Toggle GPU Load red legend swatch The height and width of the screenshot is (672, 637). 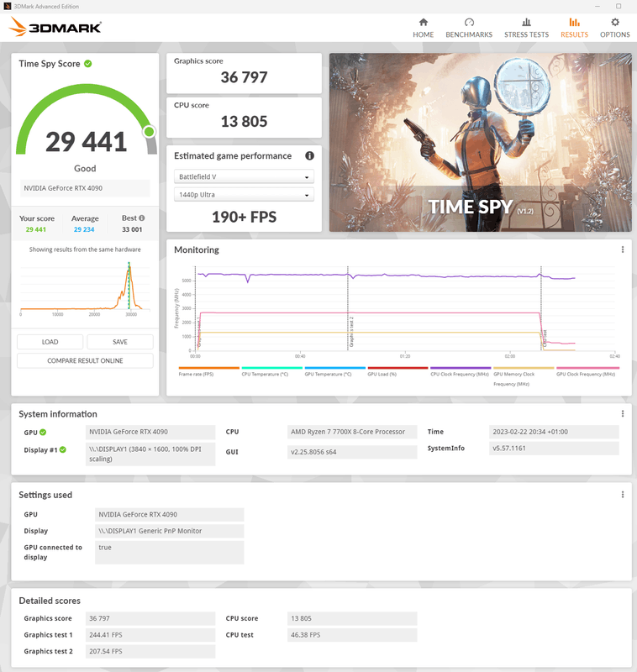(x=397, y=368)
